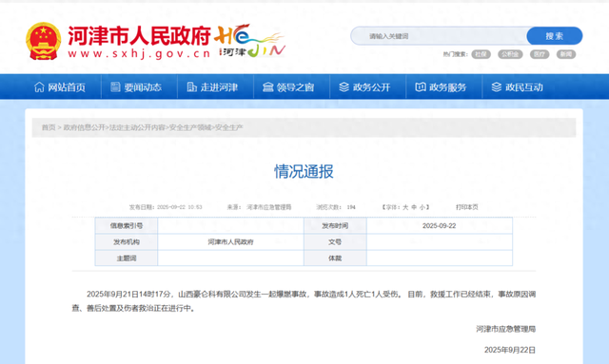This screenshot has width=609, height=364.
Task: Select the 医疗 hot search tag
Action: [540, 54]
